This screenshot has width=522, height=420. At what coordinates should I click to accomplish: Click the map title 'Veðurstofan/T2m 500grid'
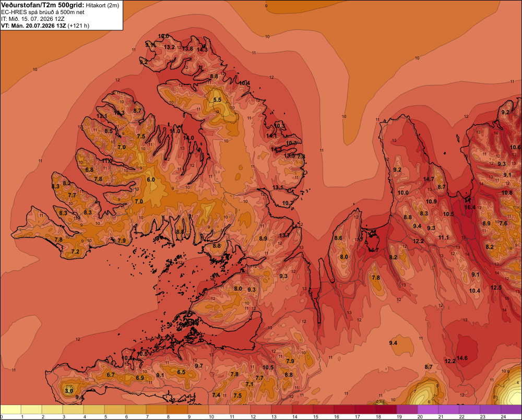[43, 5]
